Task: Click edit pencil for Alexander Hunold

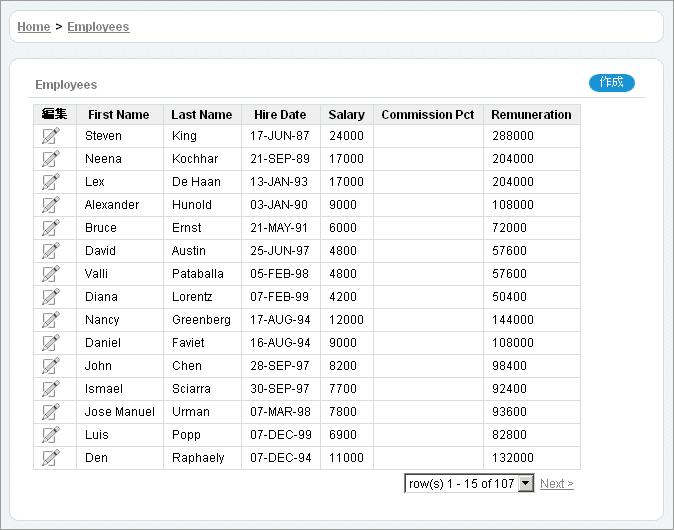Action: coord(51,205)
